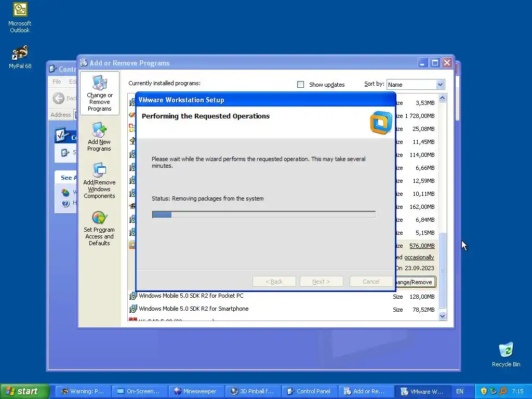Screen dimensions: 532x399
Task: Open Microsoft Outlook desktop icon
Action: pyautogui.click(x=20, y=18)
